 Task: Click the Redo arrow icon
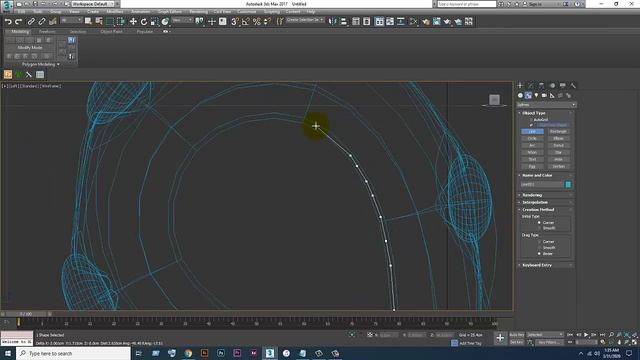19,21
